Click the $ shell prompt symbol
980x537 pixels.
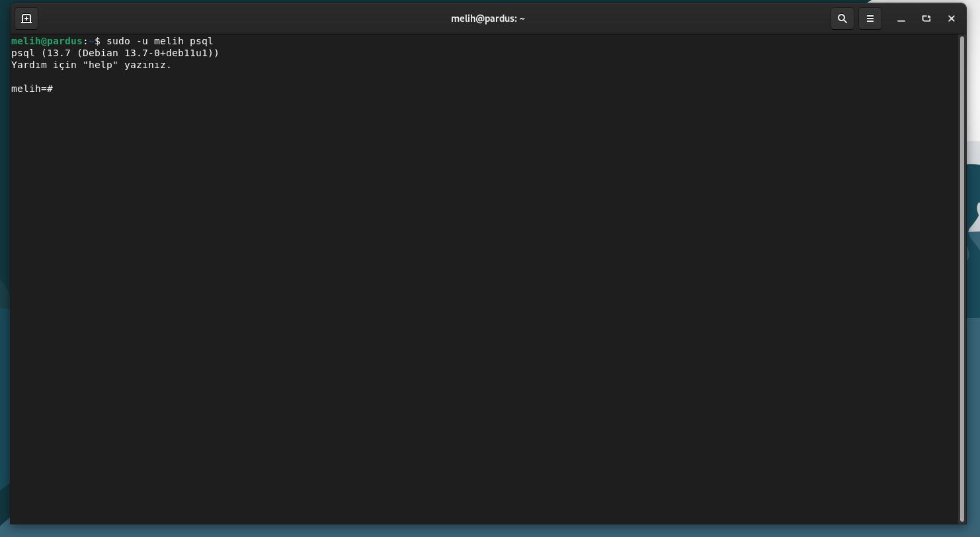point(97,41)
